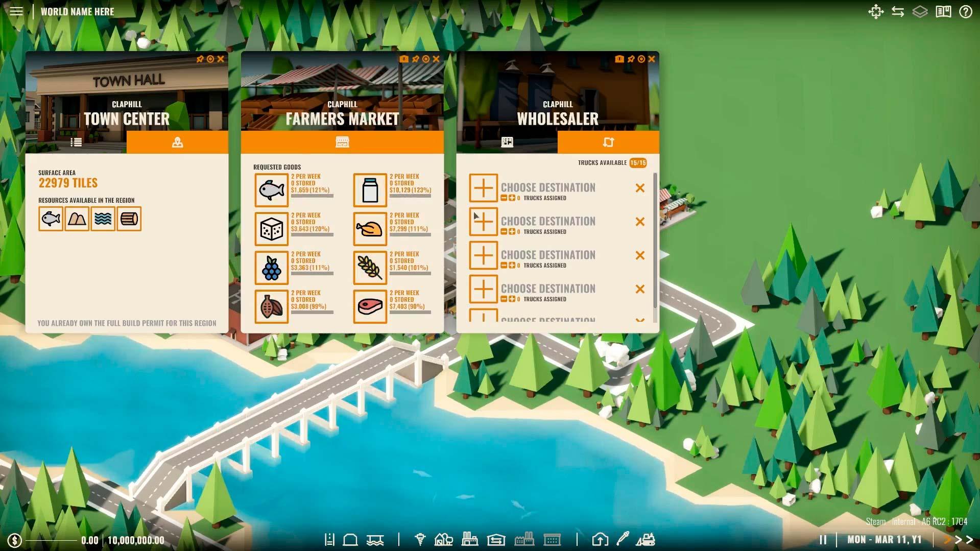Open the farm buildings category
This screenshot has height=551, width=980.
click(443, 539)
